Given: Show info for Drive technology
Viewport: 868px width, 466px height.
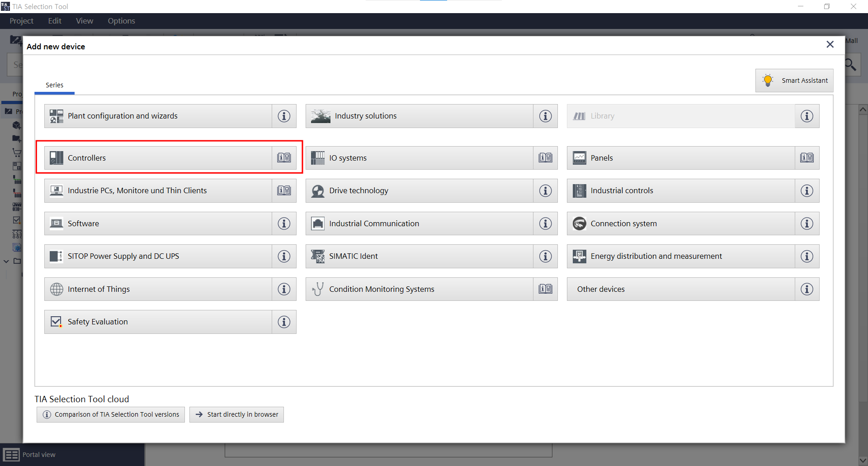Looking at the screenshot, I should coord(545,190).
